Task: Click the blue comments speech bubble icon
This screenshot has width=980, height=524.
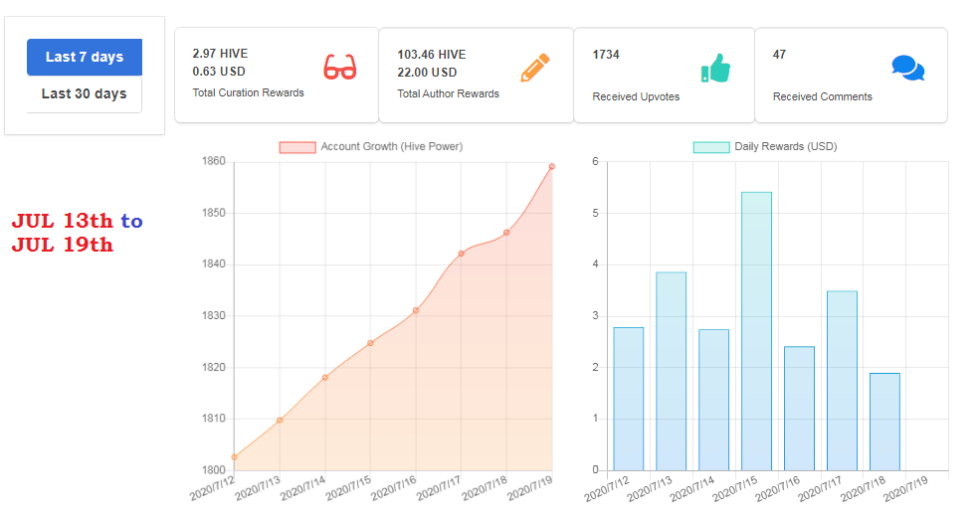Action: tap(907, 68)
